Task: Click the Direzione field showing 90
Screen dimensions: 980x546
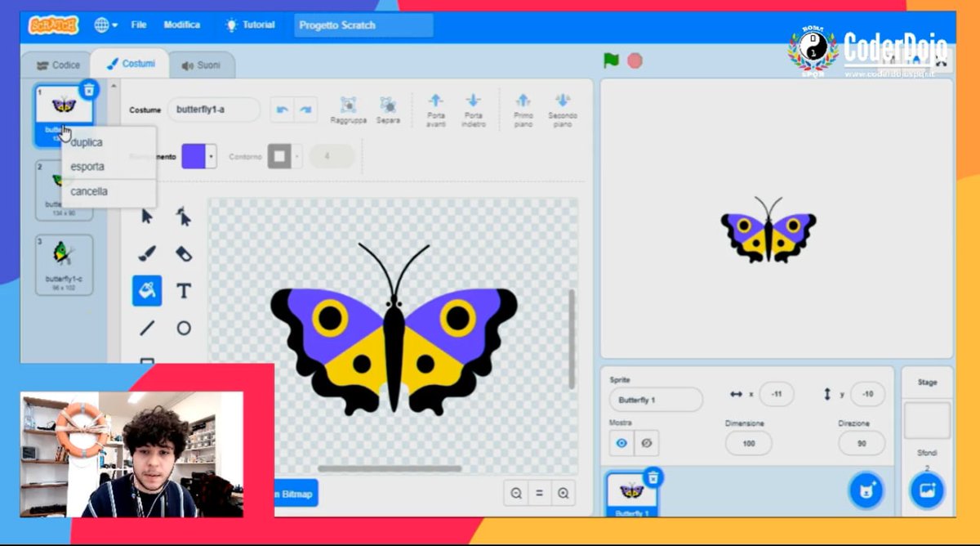Action: click(x=862, y=443)
